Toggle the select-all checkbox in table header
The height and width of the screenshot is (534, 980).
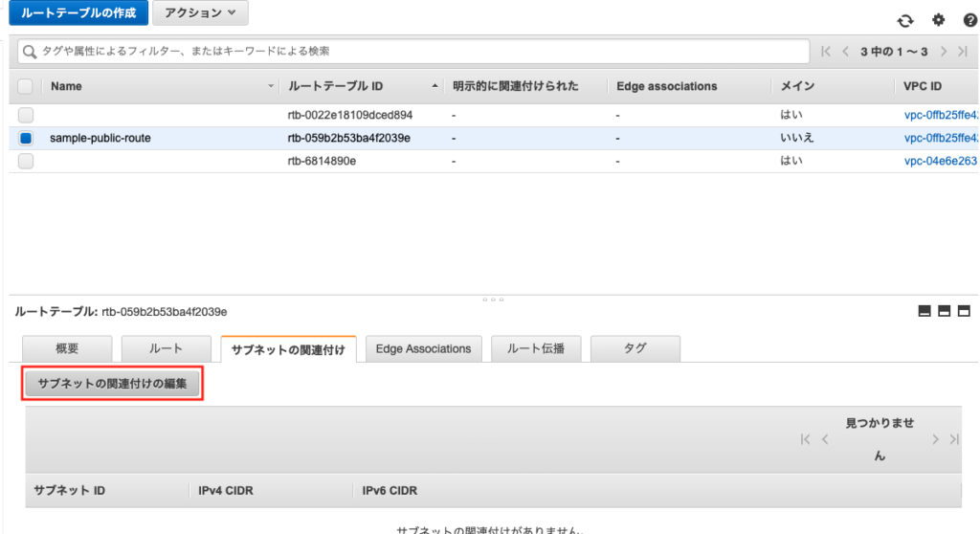pos(26,86)
